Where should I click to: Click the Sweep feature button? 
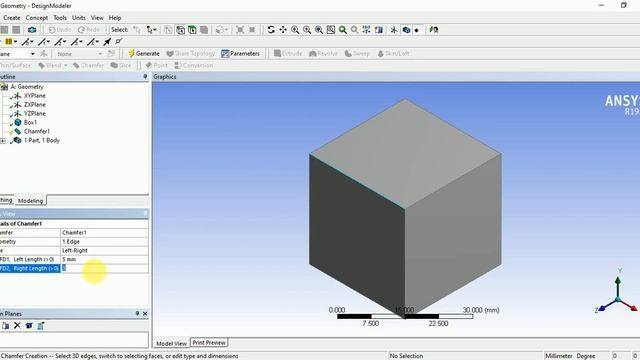click(357, 53)
